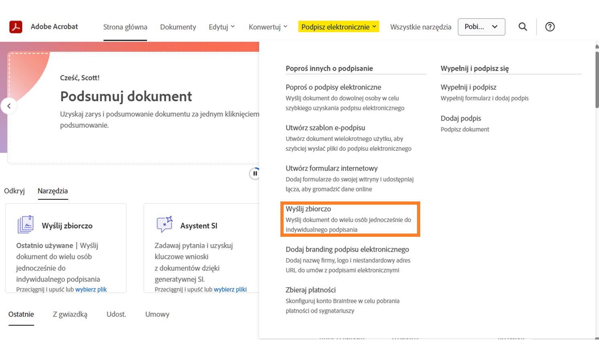
Task: Expand the Edytuj dropdown menu
Action: tap(222, 27)
